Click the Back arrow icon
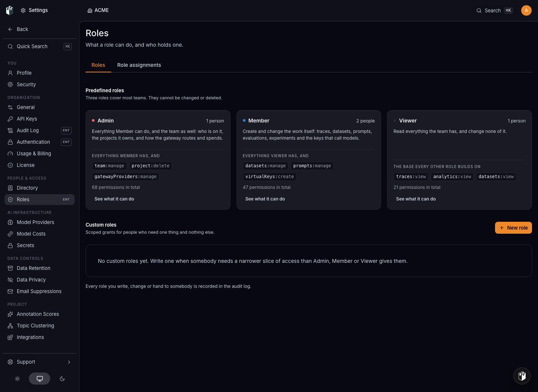Screen dimensions: 538x392 [10, 29]
